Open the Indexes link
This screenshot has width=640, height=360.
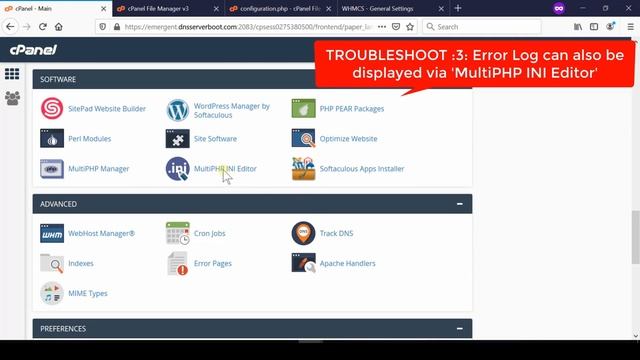tap(81, 263)
